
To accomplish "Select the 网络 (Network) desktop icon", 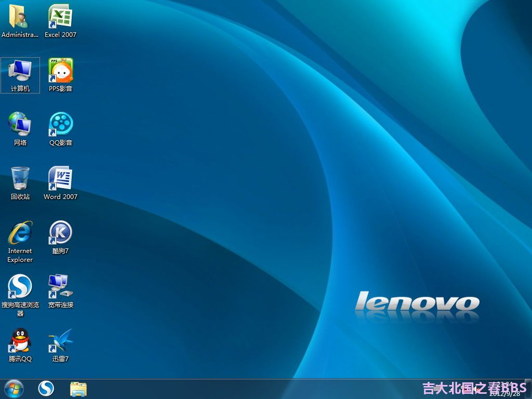I will click(20, 129).
